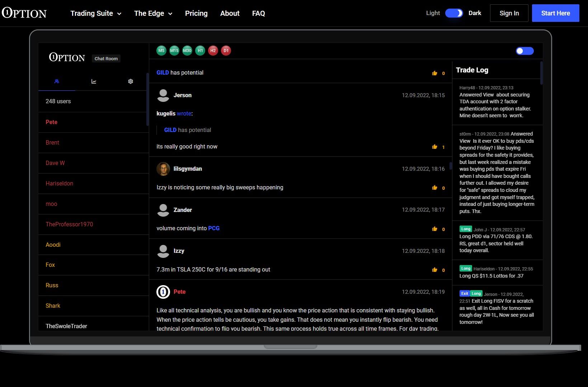The image size is (588, 387).
Task: Expand The Edge dropdown menu
Action: [153, 13]
